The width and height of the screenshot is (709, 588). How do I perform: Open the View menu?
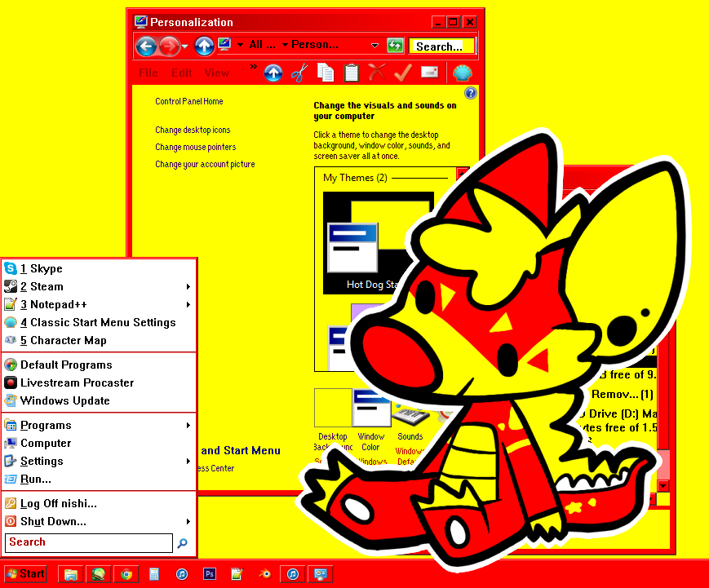(216, 73)
